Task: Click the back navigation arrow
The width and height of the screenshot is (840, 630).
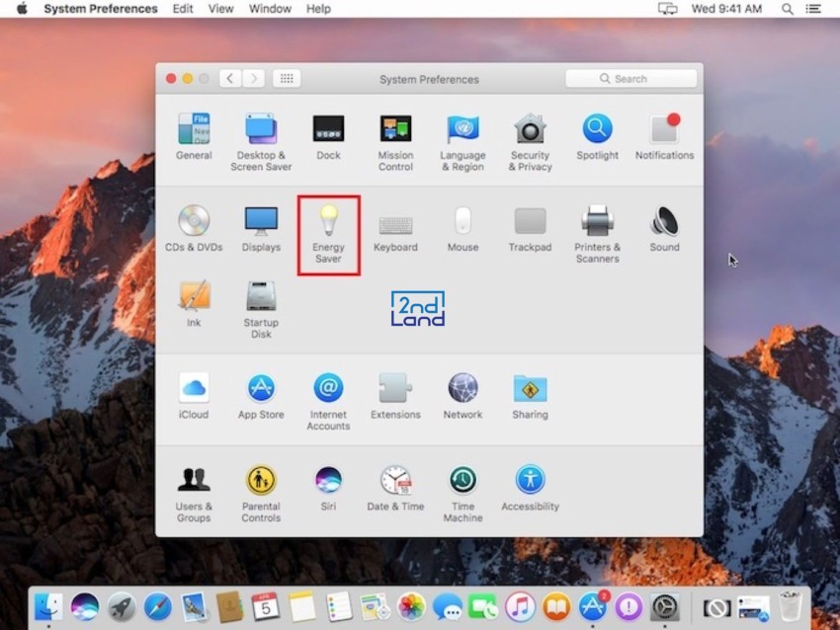Action: pyautogui.click(x=230, y=79)
